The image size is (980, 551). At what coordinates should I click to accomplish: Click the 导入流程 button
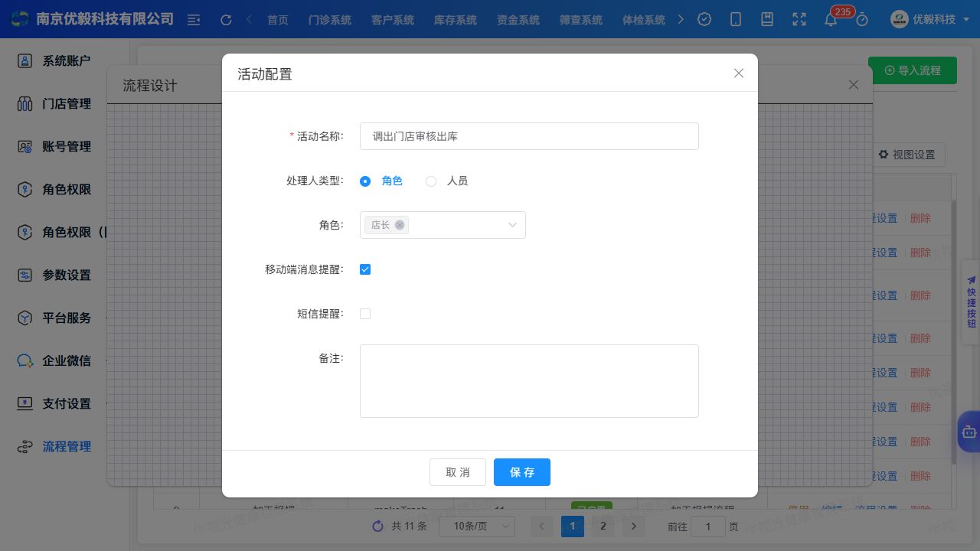pos(913,70)
